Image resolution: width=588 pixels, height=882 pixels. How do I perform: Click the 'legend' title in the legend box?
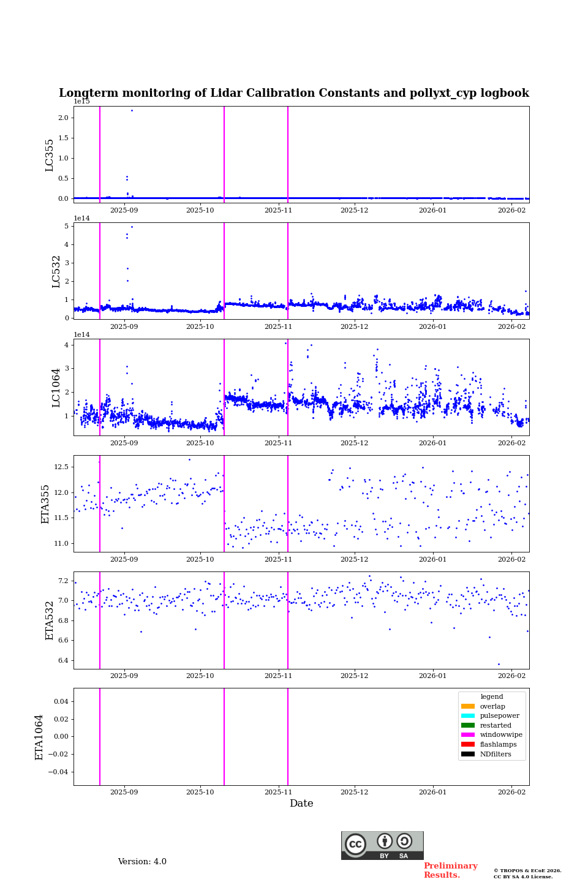(492, 697)
